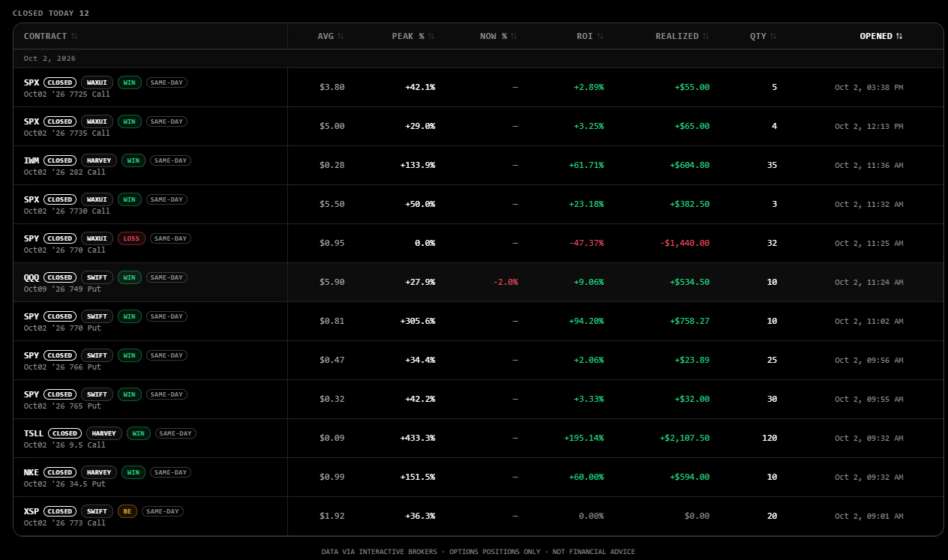Click the Interactive Brokers data disclaimer footer
Viewport: 948px width, 560px height.
click(478, 552)
